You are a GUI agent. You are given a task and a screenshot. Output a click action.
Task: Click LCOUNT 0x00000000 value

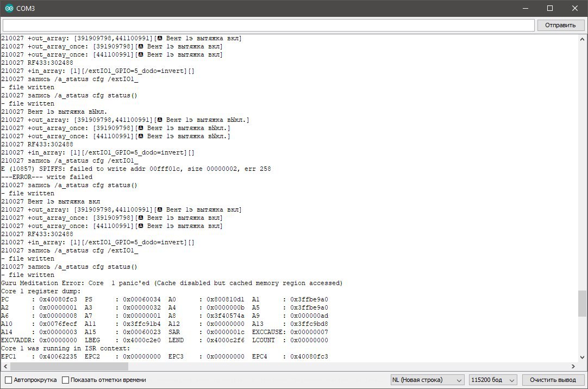click(309, 340)
